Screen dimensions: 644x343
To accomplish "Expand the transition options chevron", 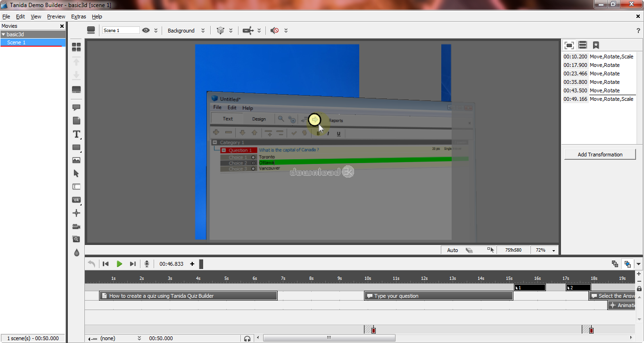I will (259, 30).
